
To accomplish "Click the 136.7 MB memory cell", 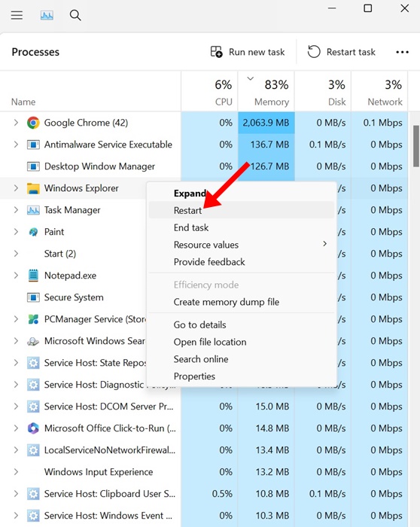I will pyautogui.click(x=266, y=145).
